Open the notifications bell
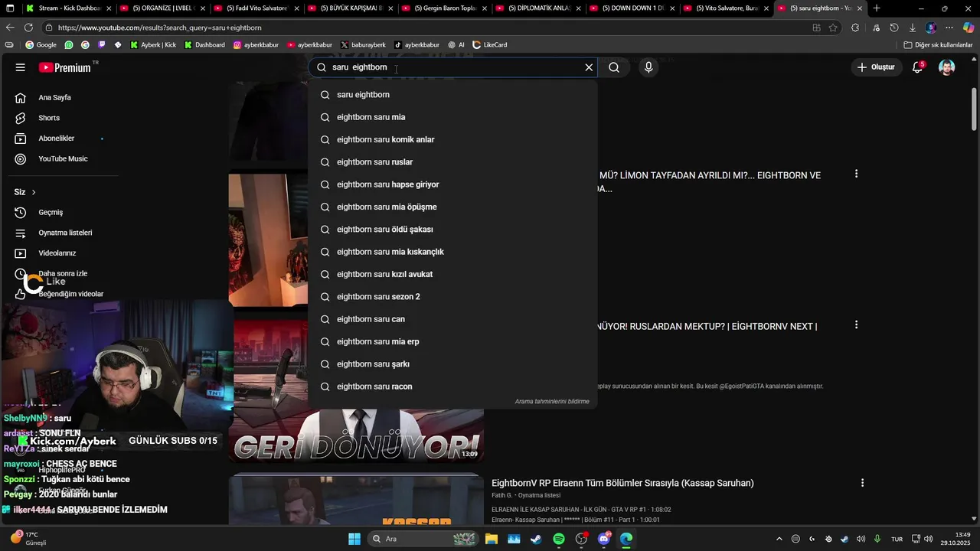This screenshot has height=551, width=980. tap(917, 67)
